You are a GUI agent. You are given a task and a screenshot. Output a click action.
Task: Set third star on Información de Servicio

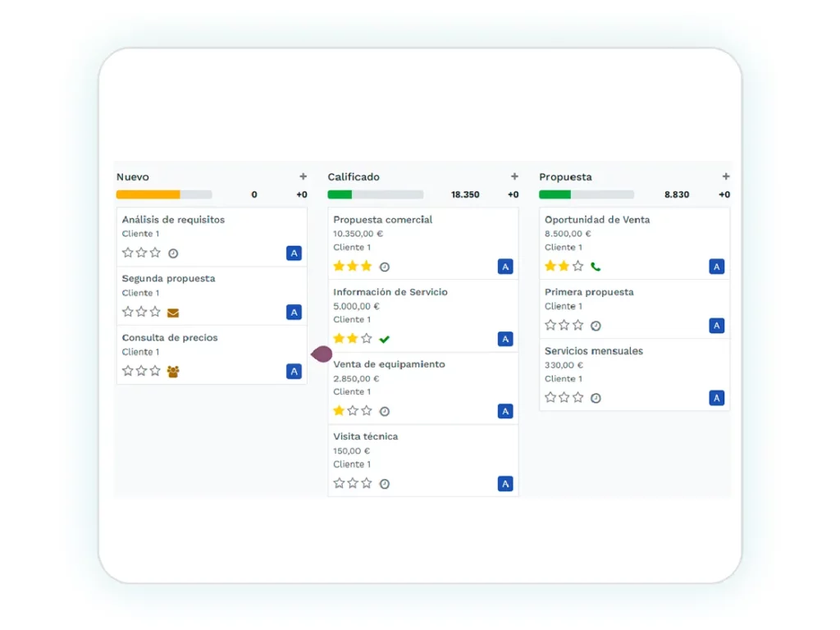click(x=367, y=338)
